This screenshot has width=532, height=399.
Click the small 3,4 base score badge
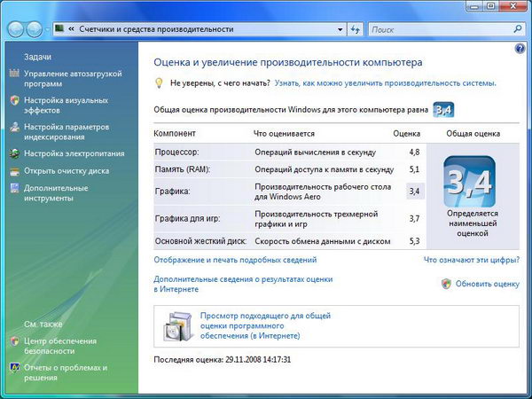tap(443, 110)
